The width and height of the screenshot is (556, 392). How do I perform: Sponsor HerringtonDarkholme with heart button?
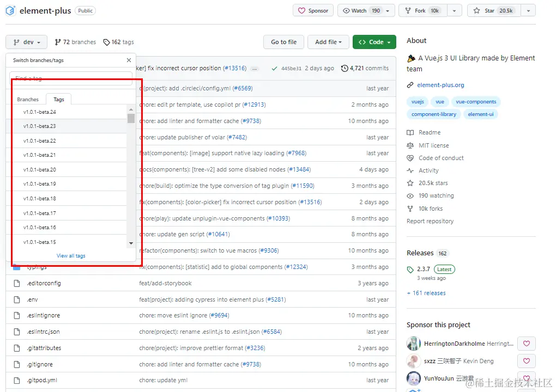click(x=527, y=344)
